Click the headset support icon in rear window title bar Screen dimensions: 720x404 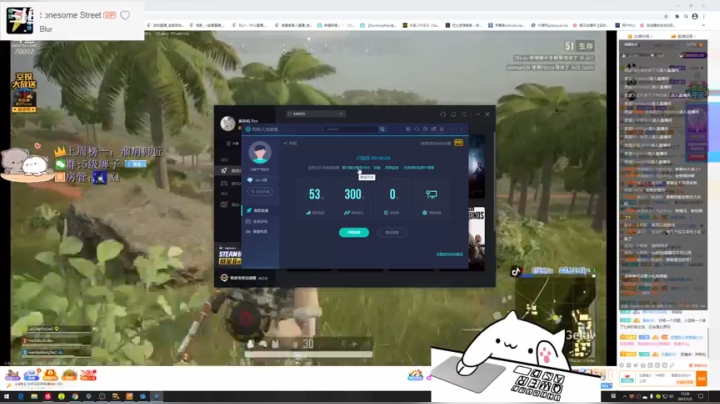[443, 114]
